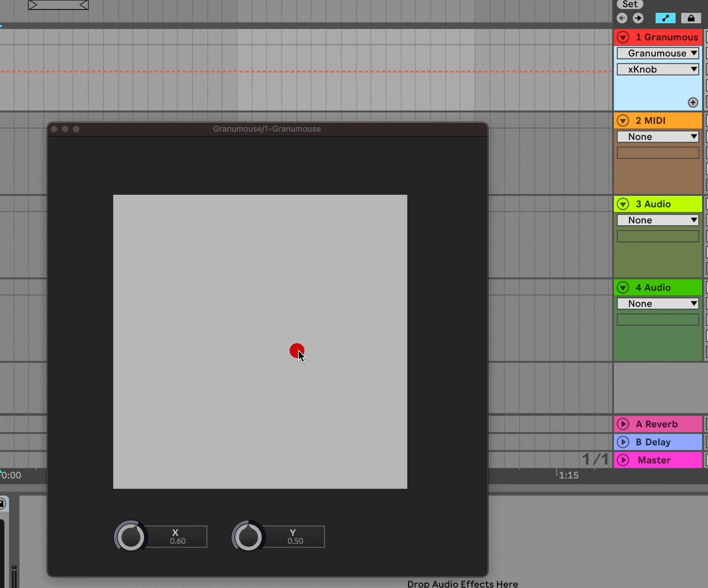The height and width of the screenshot is (588, 708).
Task: Click the loop brace in the scrub area
Action: pyautogui.click(x=58, y=5)
